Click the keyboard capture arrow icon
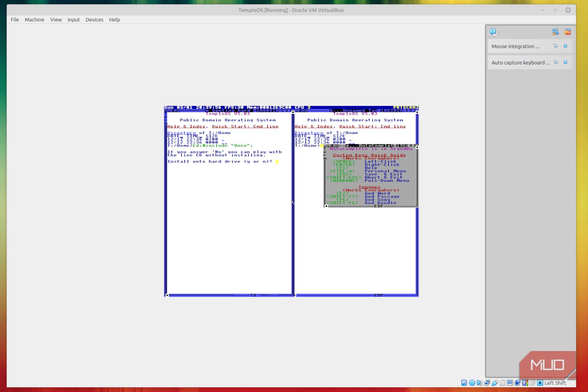The height and width of the screenshot is (392, 588). (x=540, y=383)
